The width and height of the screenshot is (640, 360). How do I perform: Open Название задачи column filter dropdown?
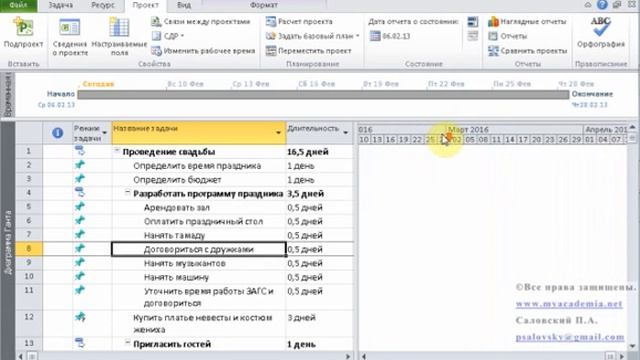278,133
